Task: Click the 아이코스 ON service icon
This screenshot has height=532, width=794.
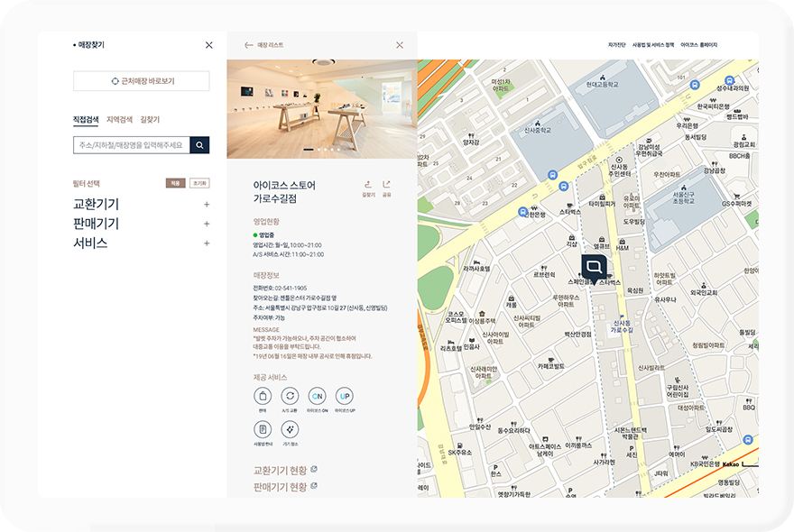Action: 317,396
